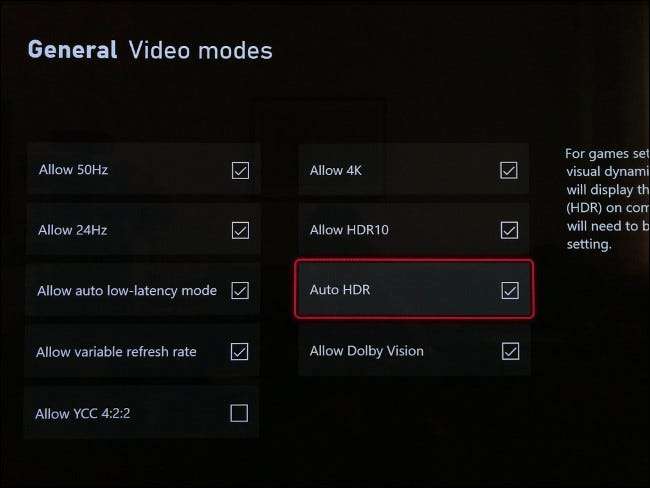Viewport: 650px width, 488px height.
Task: Go back to the General heading
Action: tap(73, 50)
